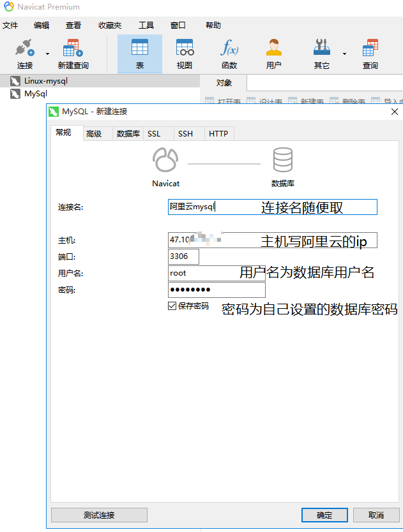The height and width of the screenshot is (532, 403).
Task: Click the port (端口) field showing 3306
Action: 183,256
